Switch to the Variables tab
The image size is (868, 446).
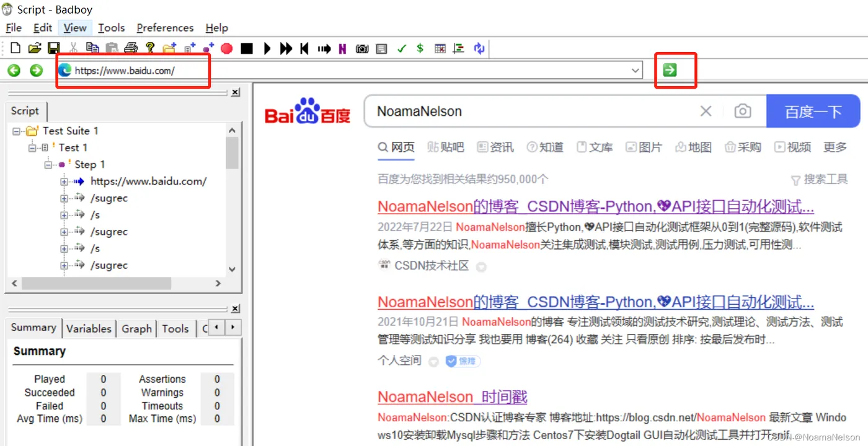[89, 329]
